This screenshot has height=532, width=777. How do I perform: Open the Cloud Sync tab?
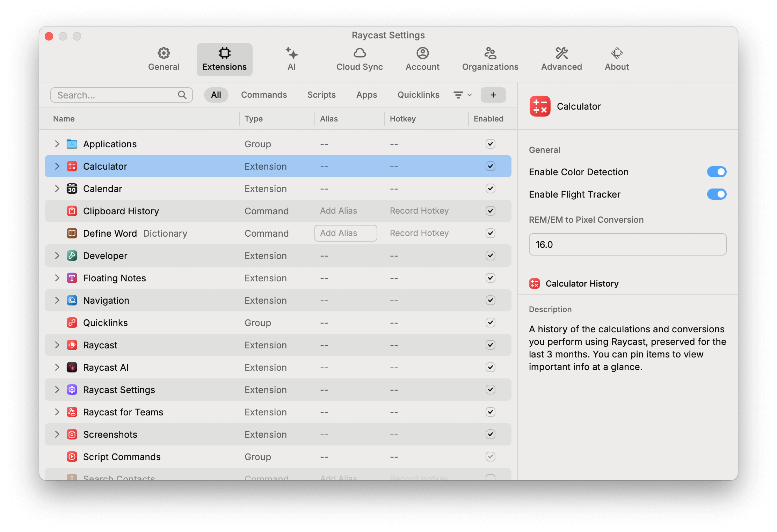pyautogui.click(x=360, y=59)
